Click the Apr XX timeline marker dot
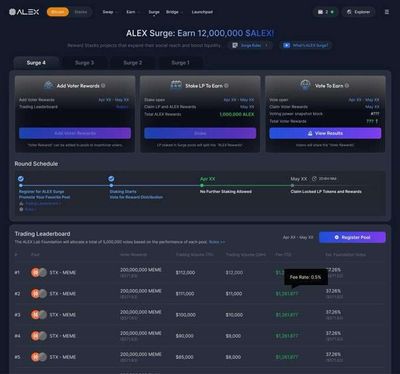The width and height of the screenshot is (400, 374). point(202,185)
